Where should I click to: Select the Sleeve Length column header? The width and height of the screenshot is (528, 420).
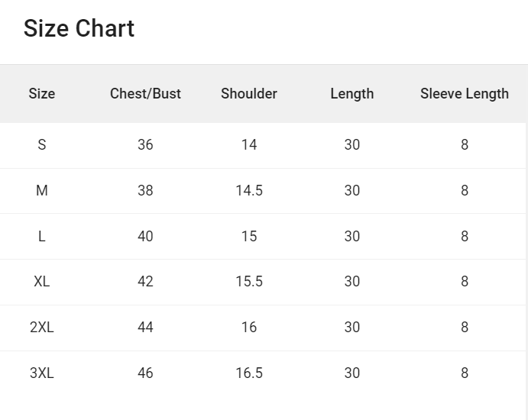465,94
